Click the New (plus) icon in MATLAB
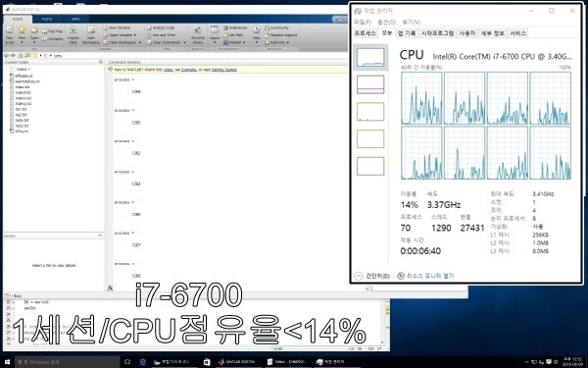 tap(23, 30)
